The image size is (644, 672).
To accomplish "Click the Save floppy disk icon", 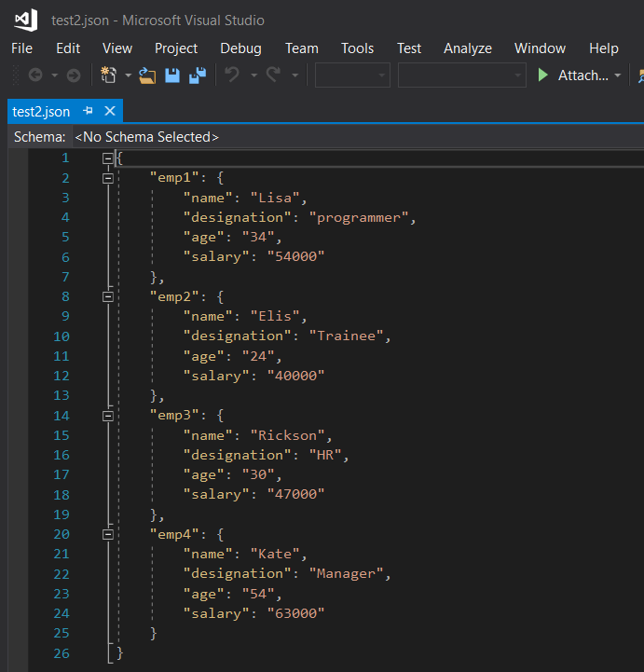I will [172, 75].
